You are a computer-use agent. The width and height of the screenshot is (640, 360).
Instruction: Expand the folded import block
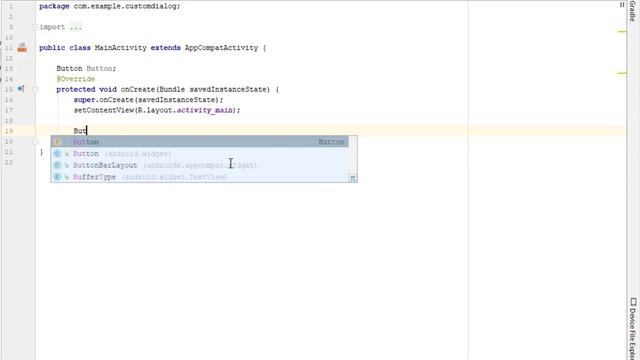35,27
